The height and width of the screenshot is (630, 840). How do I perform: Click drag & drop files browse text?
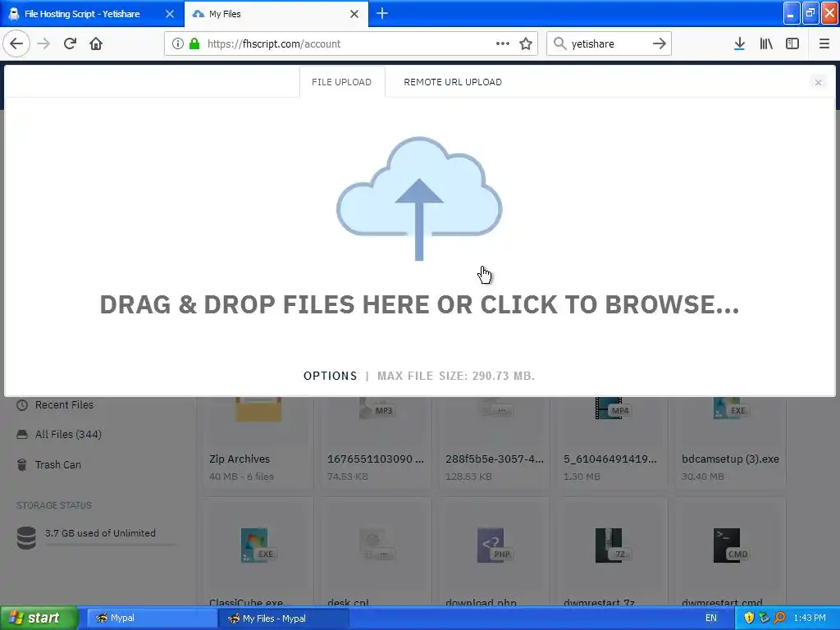[419, 304]
